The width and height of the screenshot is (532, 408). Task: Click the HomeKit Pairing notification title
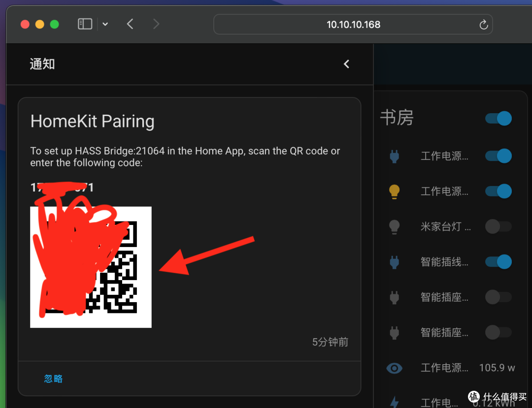pyautogui.click(x=92, y=121)
